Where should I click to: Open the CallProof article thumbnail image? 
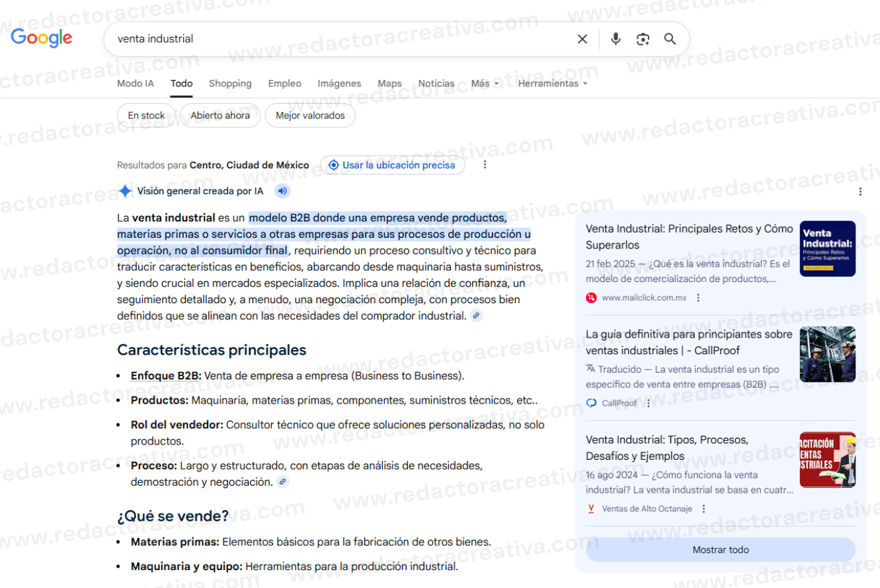[828, 354]
